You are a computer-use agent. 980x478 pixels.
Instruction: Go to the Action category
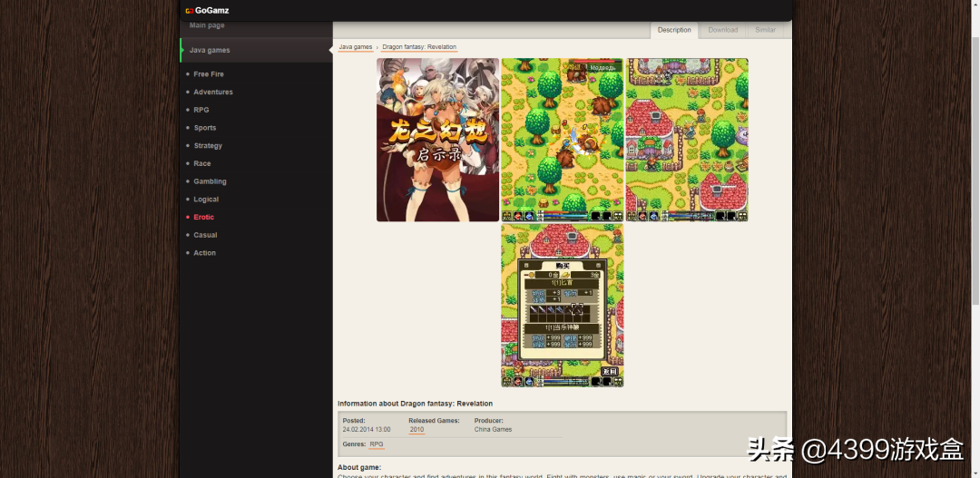click(x=204, y=253)
